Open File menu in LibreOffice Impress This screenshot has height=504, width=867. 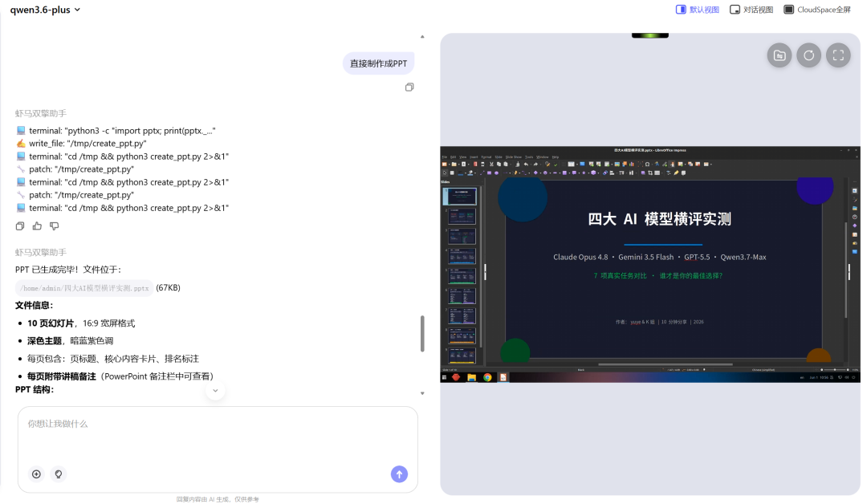tap(445, 157)
